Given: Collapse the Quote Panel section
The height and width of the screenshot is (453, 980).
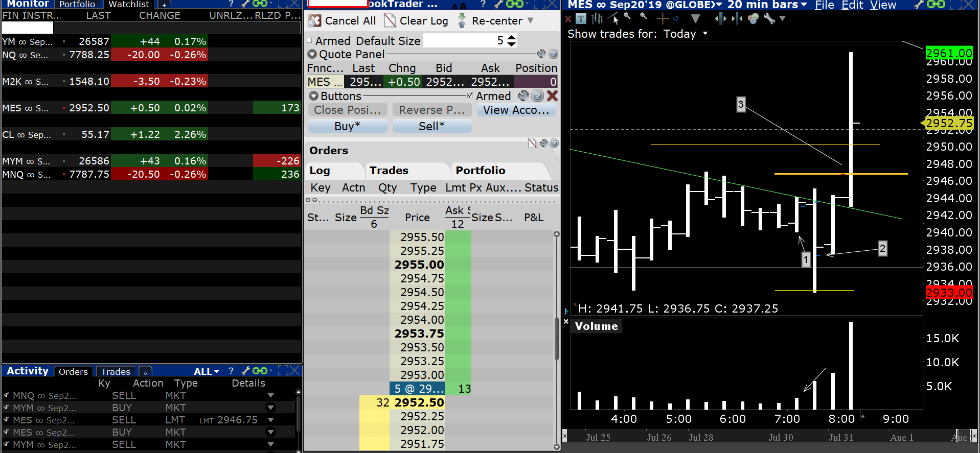Looking at the screenshot, I should (x=312, y=54).
